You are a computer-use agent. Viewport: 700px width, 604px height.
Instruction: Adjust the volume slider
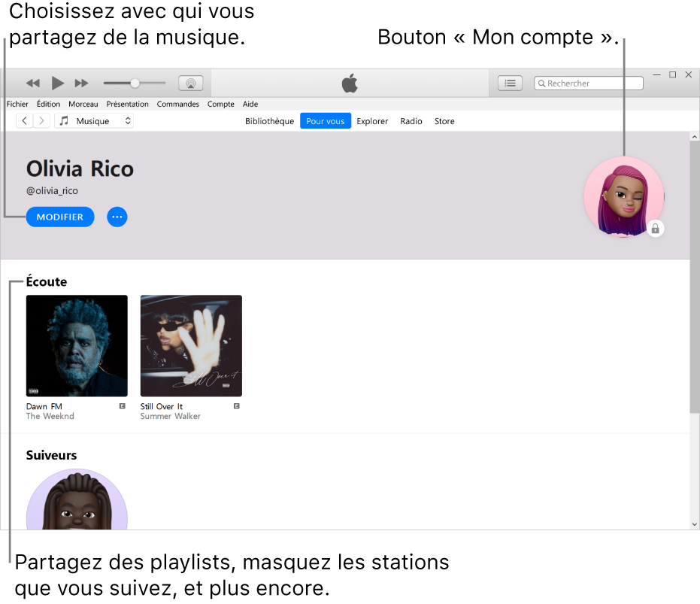pos(134,83)
